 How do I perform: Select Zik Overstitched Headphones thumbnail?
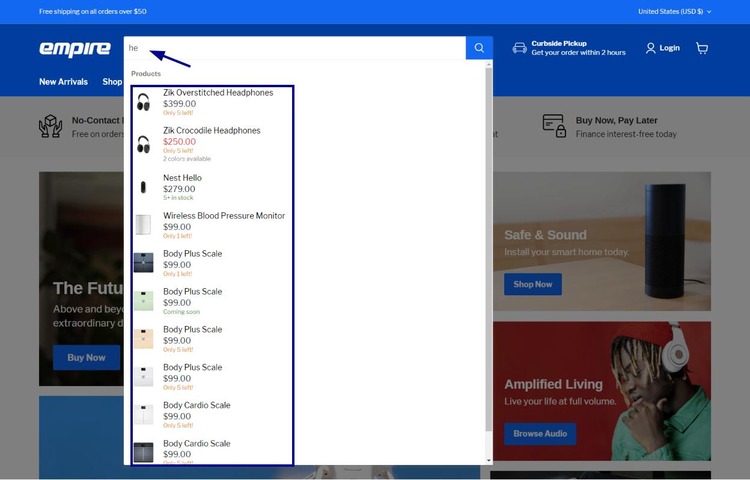[x=143, y=102]
